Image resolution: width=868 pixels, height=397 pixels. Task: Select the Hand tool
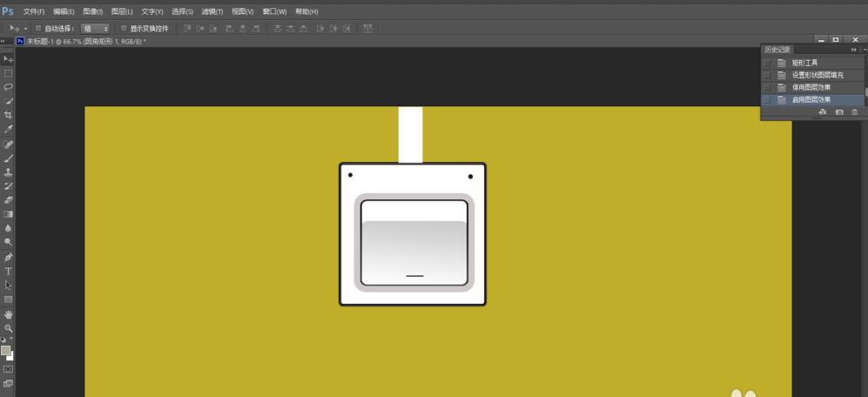pyautogui.click(x=8, y=313)
